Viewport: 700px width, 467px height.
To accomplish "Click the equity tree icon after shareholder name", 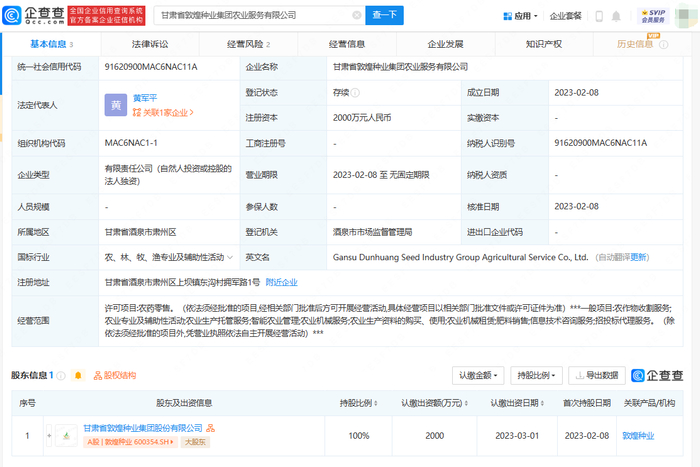I will 211,428.
